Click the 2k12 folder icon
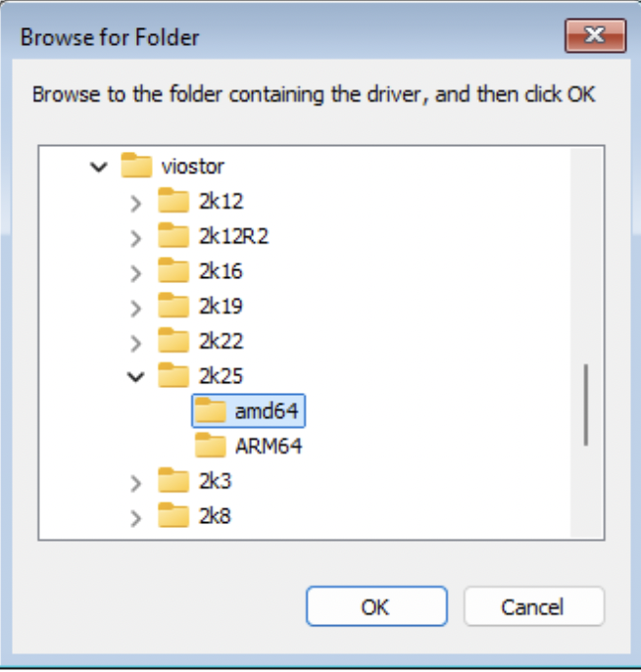Viewport: 641px width, 672px height. pyautogui.click(x=173, y=202)
